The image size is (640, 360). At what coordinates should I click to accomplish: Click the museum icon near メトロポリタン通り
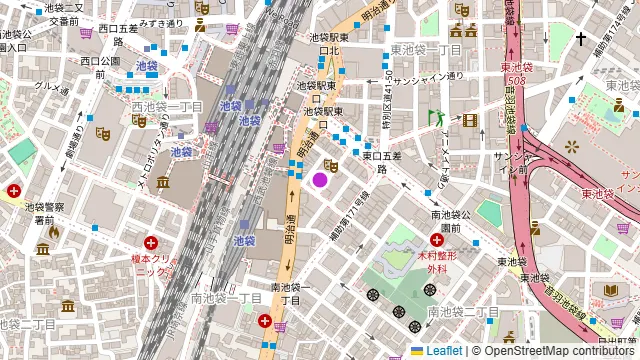[163, 182]
